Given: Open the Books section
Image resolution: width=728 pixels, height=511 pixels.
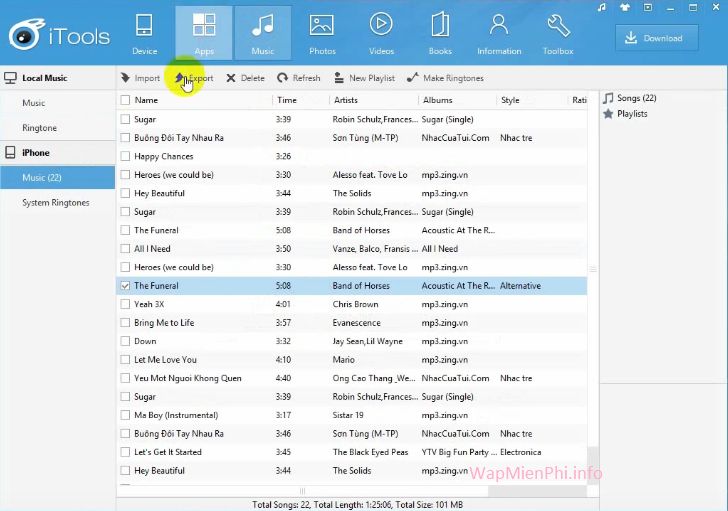Looking at the screenshot, I should click(x=440, y=33).
